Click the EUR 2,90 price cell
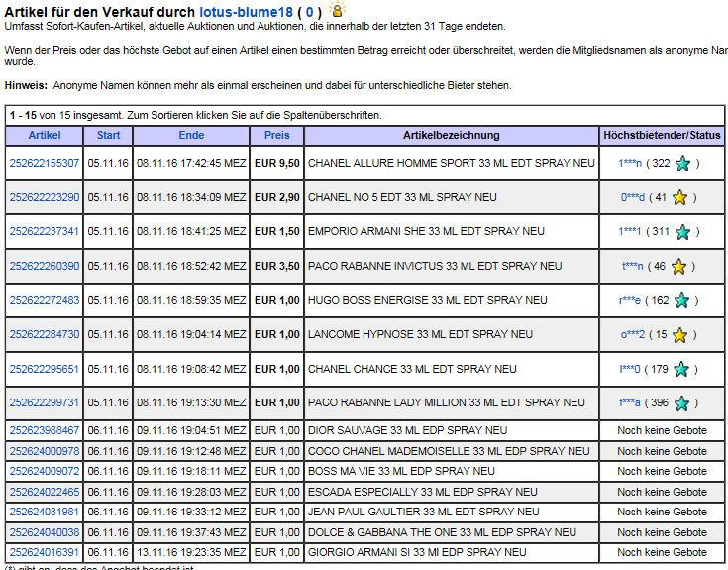Image resolution: width=728 pixels, height=570 pixels. click(x=276, y=197)
